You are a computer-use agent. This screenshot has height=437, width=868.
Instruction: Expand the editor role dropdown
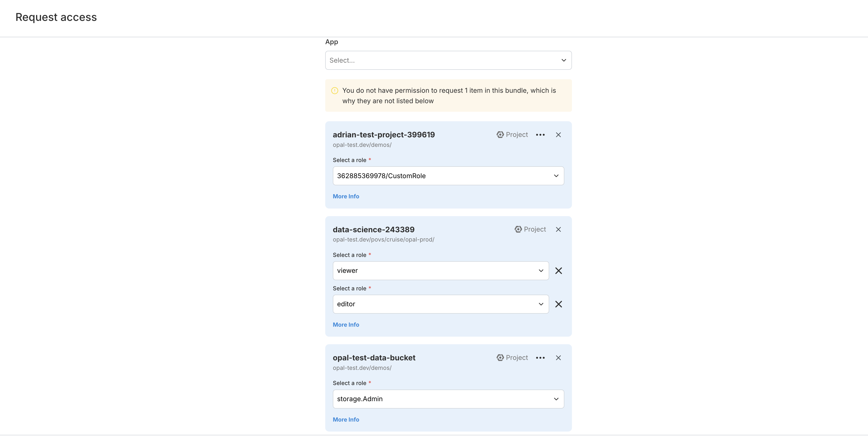[x=440, y=304]
